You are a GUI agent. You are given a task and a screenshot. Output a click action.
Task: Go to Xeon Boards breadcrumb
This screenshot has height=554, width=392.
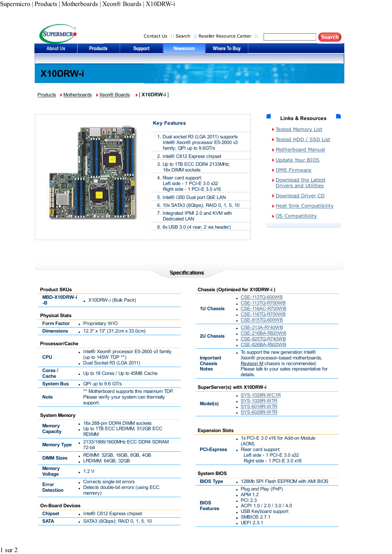coord(115,95)
